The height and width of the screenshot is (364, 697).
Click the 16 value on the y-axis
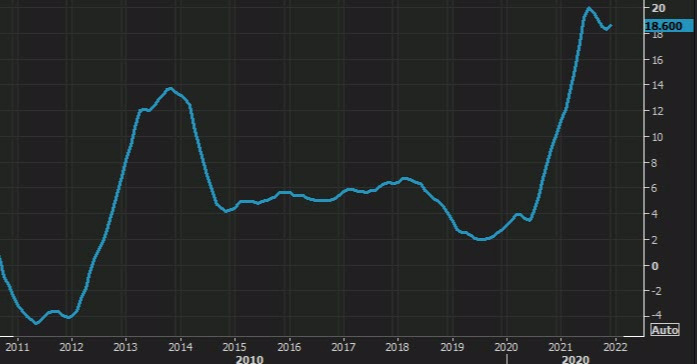click(657, 60)
